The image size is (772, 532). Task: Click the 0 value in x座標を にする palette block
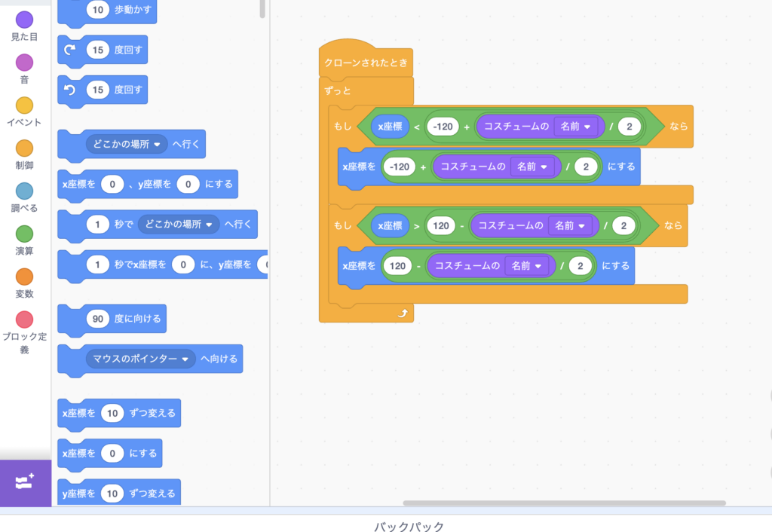click(112, 454)
